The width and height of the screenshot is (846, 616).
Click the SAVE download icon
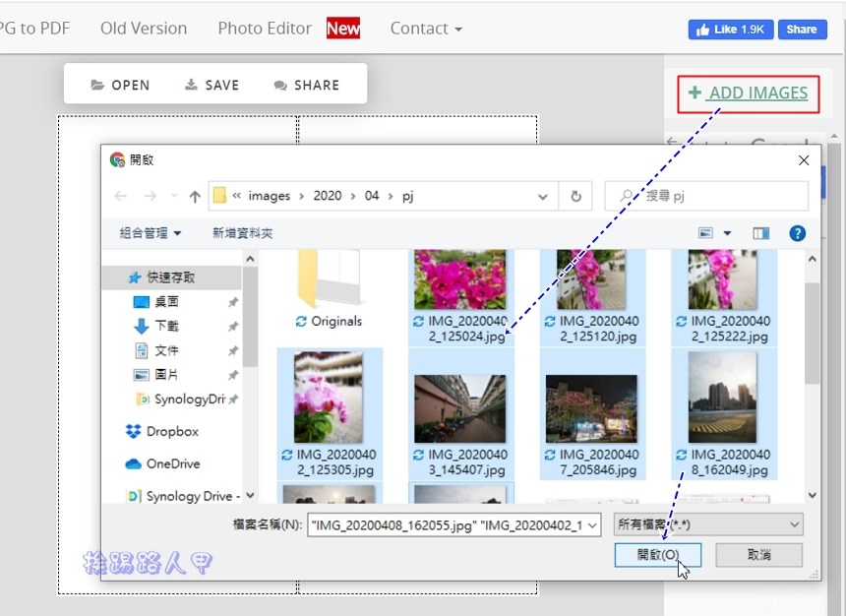[191, 85]
